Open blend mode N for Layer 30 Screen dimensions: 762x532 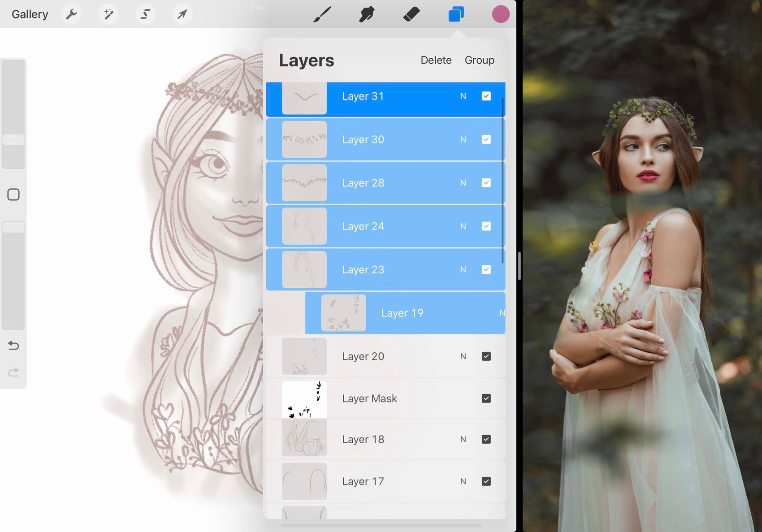463,139
